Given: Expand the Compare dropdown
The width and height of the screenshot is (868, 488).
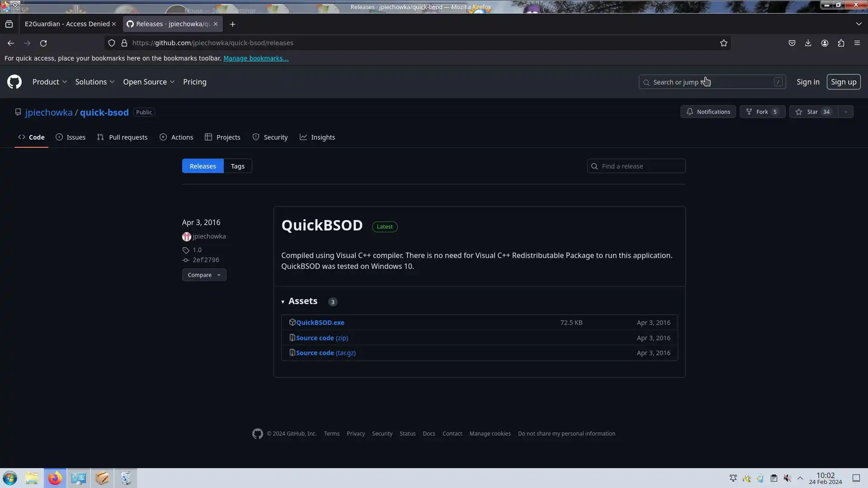Looking at the screenshot, I should coord(204,275).
